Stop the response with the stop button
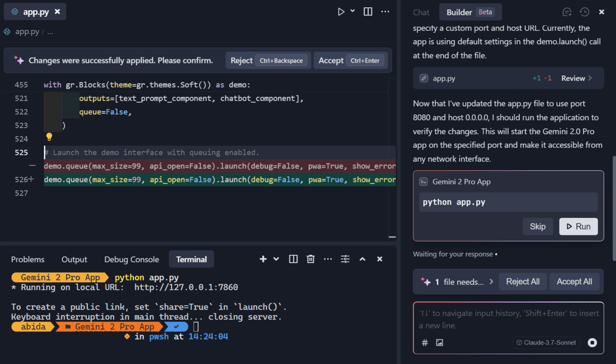This screenshot has width=616, height=364. [x=592, y=342]
